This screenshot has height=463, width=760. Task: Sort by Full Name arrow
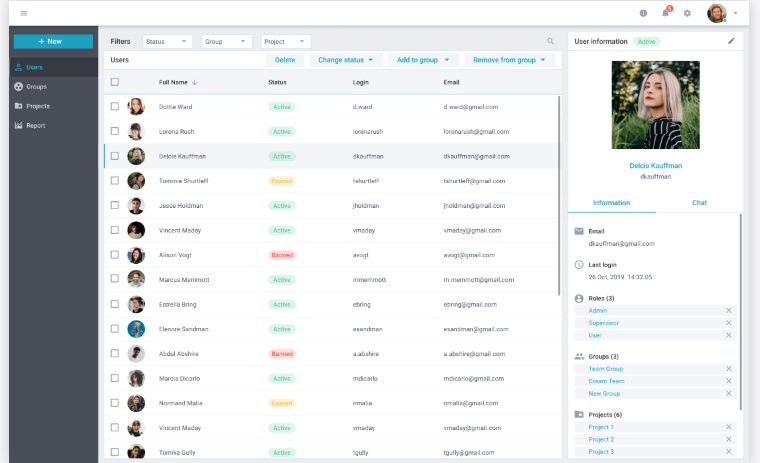pyautogui.click(x=194, y=82)
